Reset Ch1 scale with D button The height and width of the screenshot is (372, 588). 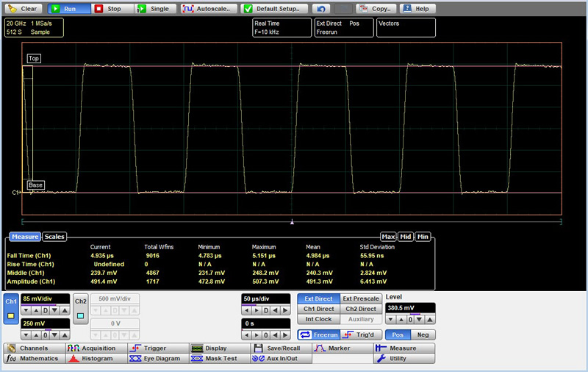[46, 310]
